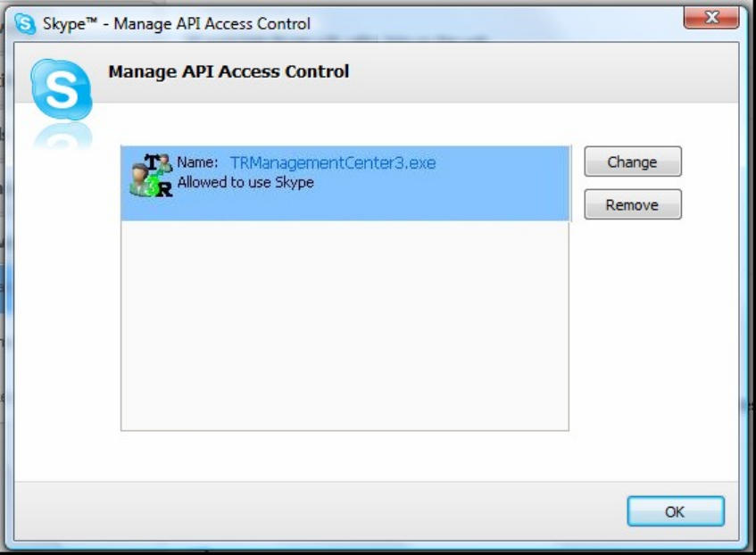Click the window title bar text
The image size is (756, 555).
pyautogui.click(x=177, y=23)
